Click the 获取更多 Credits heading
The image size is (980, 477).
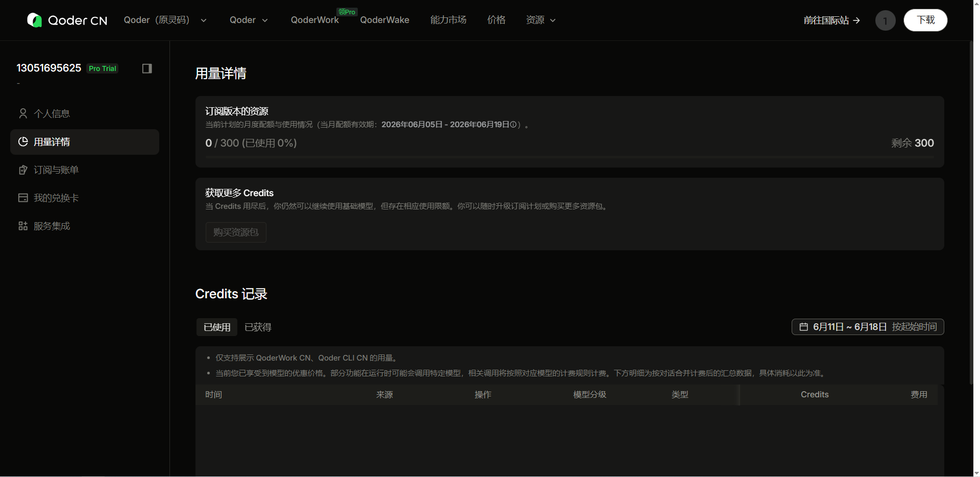click(239, 193)
